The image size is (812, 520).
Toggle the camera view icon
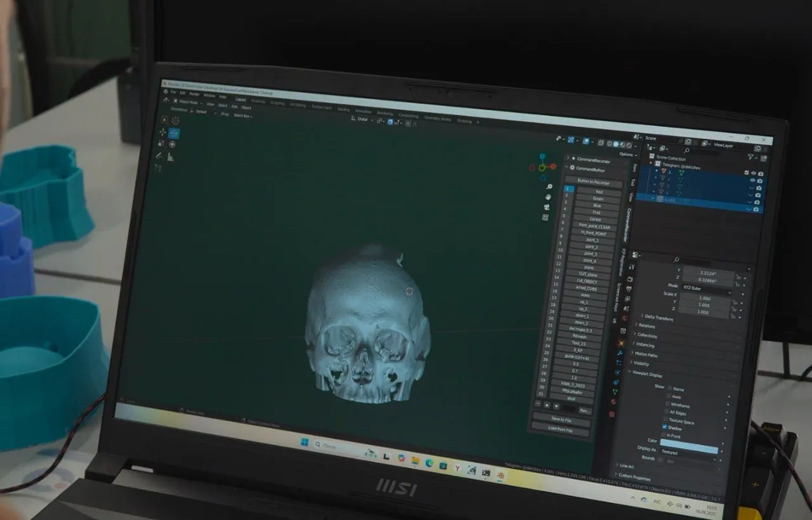coord(546,207)
